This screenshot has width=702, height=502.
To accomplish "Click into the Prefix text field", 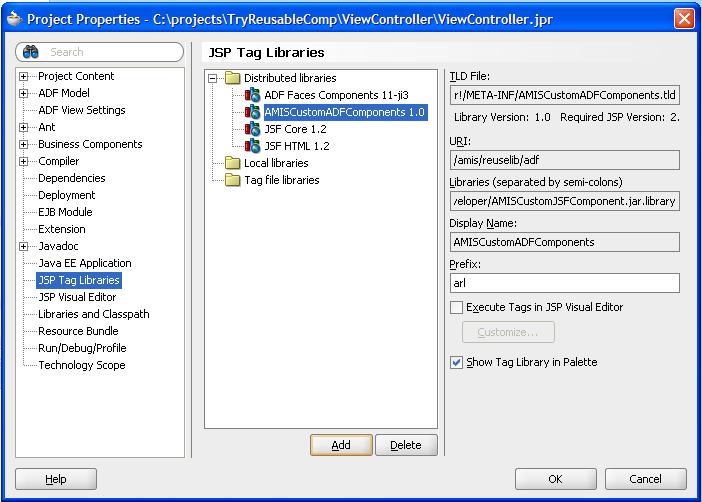I will 564,283.
